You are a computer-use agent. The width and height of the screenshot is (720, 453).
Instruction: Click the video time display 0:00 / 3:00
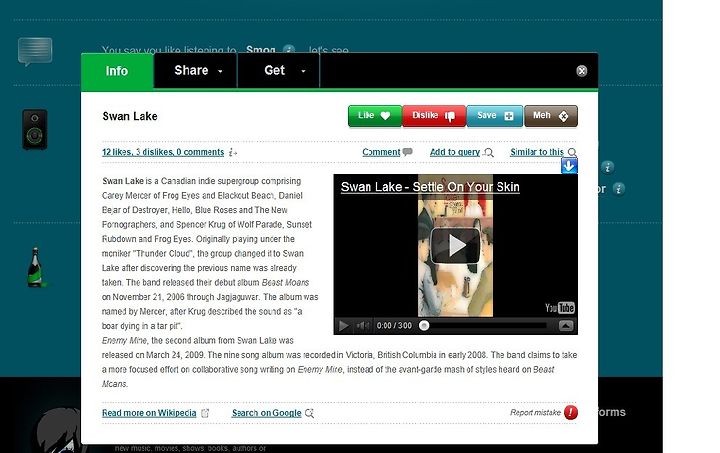(394, 326)
